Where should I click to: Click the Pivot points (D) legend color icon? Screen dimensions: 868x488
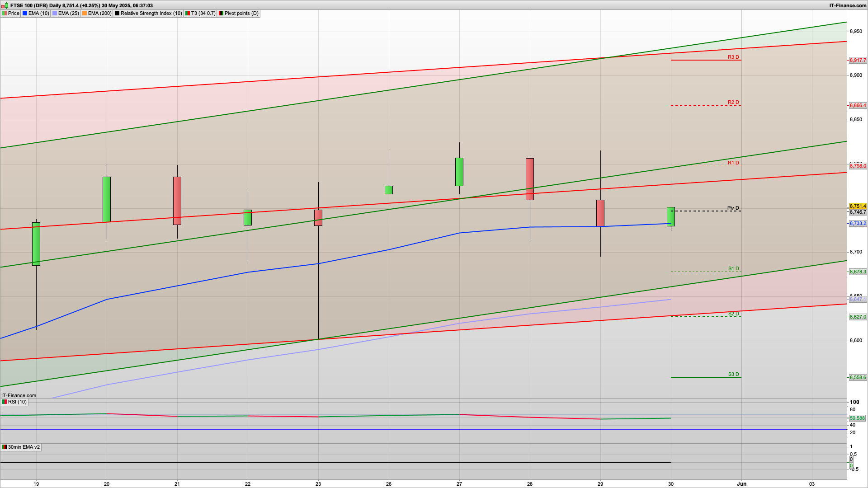221,13
